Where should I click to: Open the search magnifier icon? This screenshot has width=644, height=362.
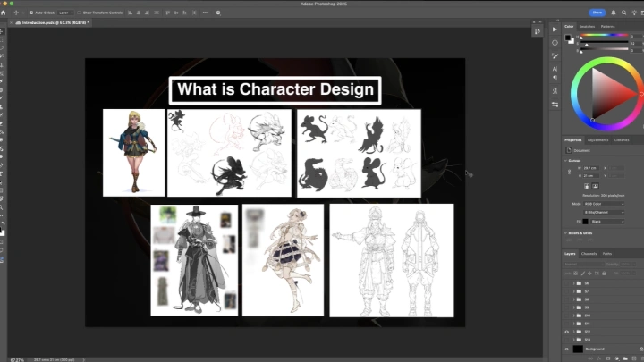[x=624, y=13]
